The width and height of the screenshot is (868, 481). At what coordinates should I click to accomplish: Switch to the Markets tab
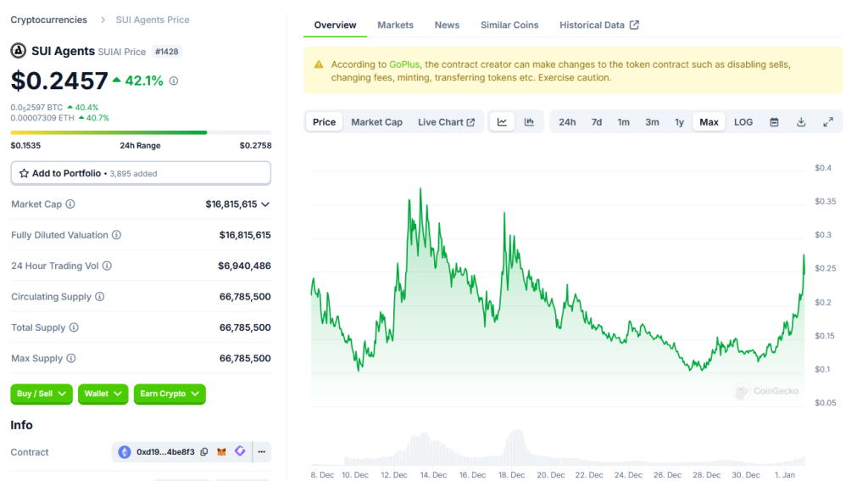coord(395,25)
